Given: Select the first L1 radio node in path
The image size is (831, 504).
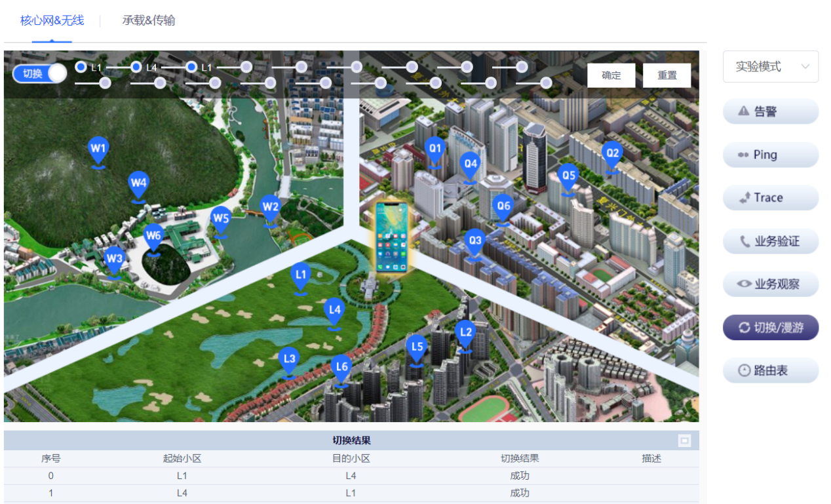Looking at the screenshot, I should point(81,67).
